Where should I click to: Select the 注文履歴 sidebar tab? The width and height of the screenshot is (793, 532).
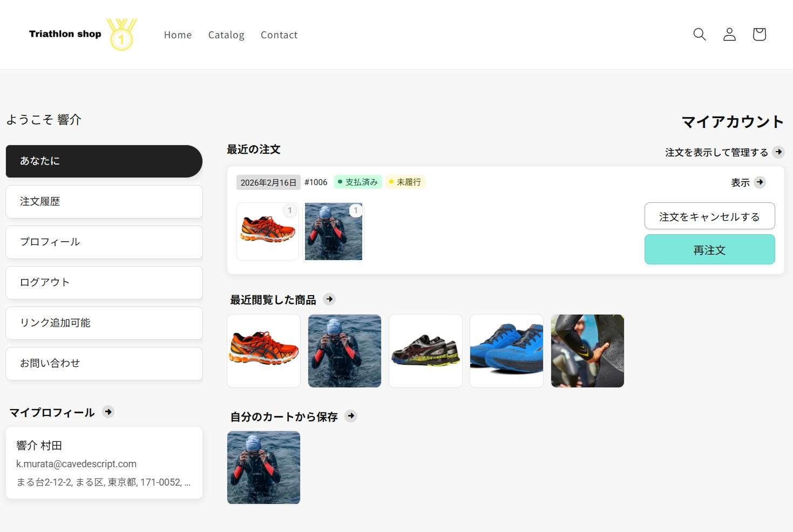coord(104,202)
